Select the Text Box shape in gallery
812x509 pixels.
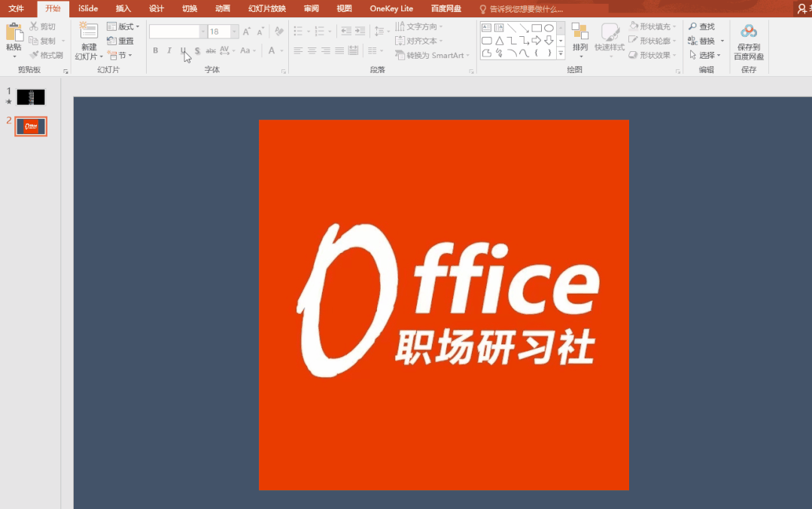pos(486,28)
